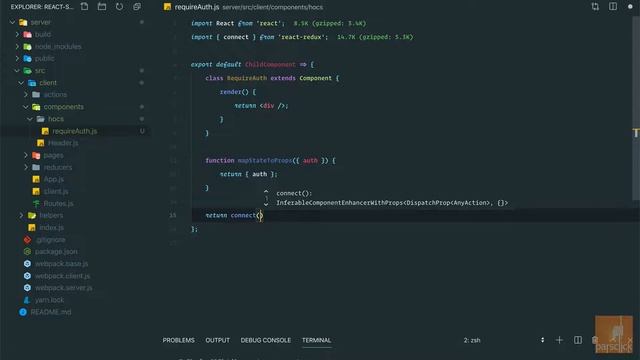Click the mapStateToProps function name in code
Viewport: 640px width, 360px height.
[264, 160]
